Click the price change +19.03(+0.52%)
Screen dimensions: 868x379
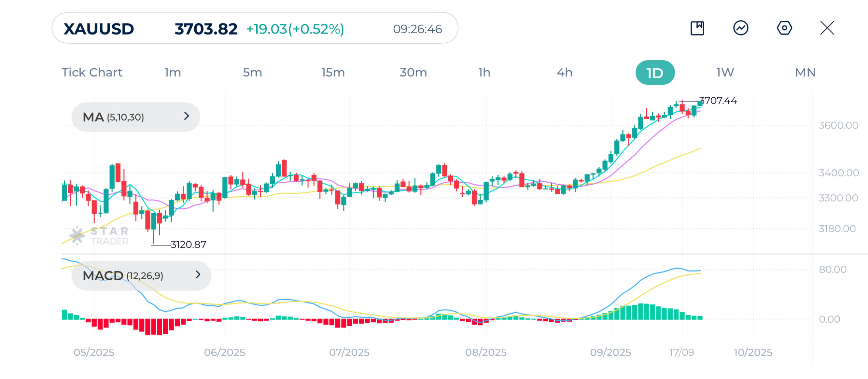(x=295, y=29)
